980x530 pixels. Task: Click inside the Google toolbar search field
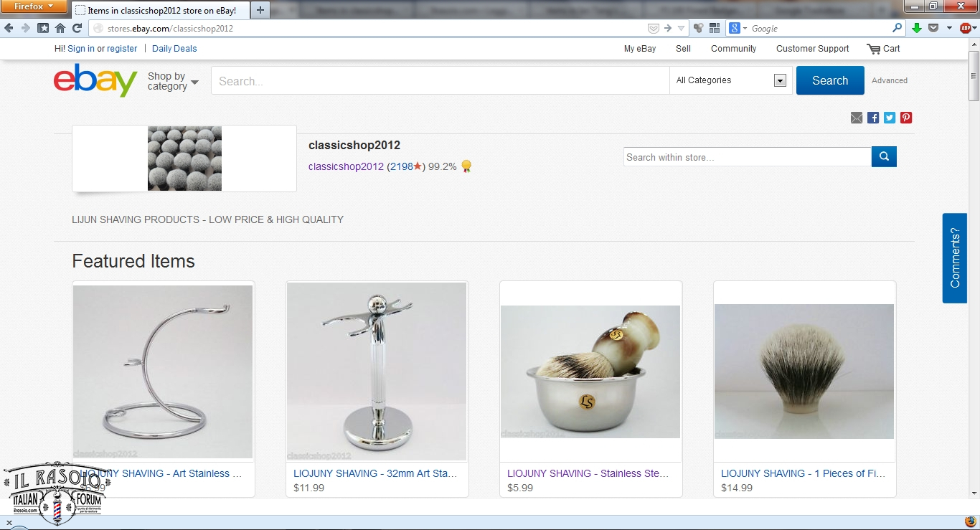pyautogui.click(x=819, y=29)
